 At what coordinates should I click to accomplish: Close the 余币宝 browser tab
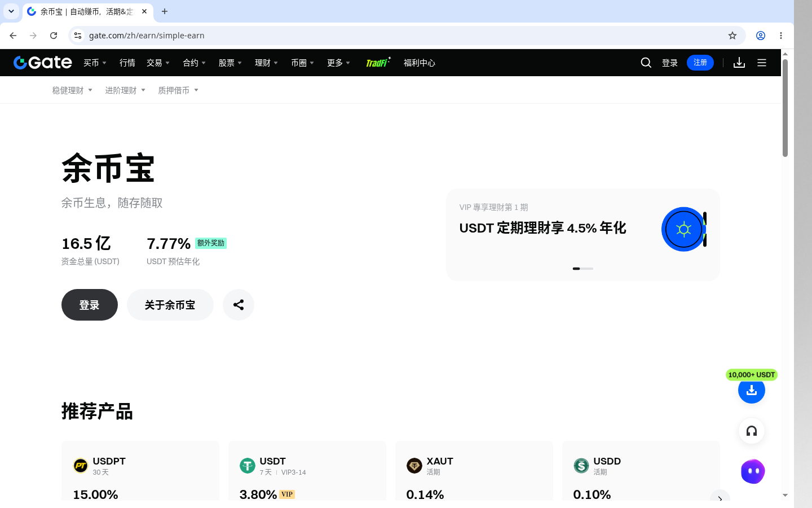coord(144,11)
